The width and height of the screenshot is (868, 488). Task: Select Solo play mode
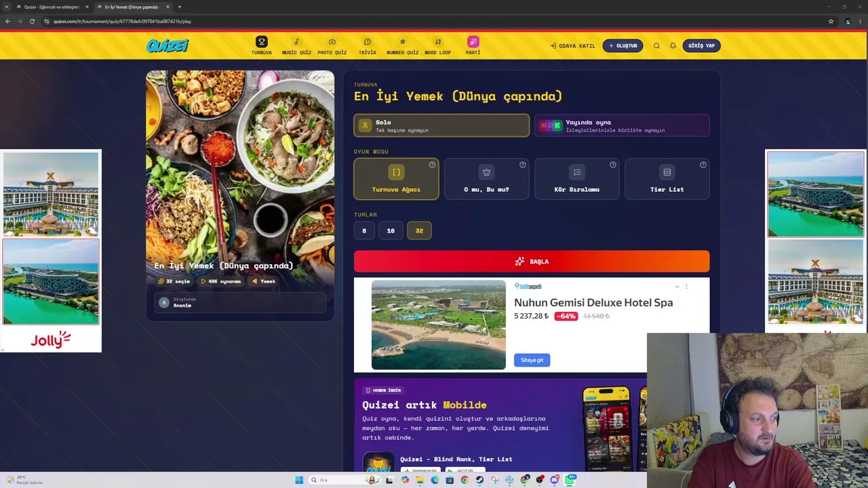pos(441,125)
